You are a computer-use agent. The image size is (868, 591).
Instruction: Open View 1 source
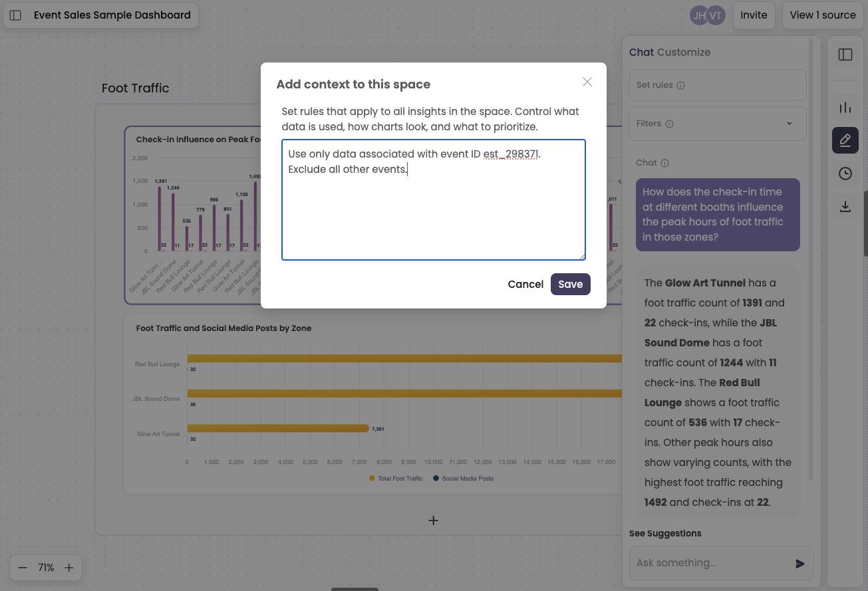[822, 15]
